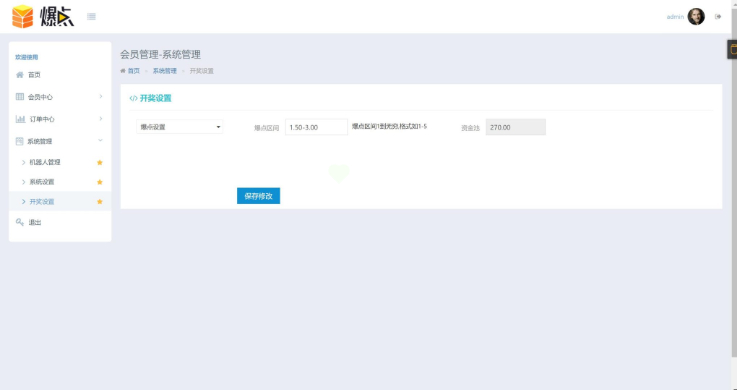Click the logout arrow icon beside avatar
The image size is (737, 390).
pos(718,16)
